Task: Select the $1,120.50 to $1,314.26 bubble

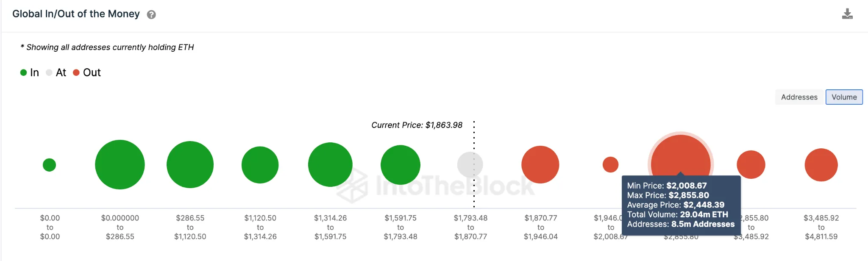Action: (260, 165)
